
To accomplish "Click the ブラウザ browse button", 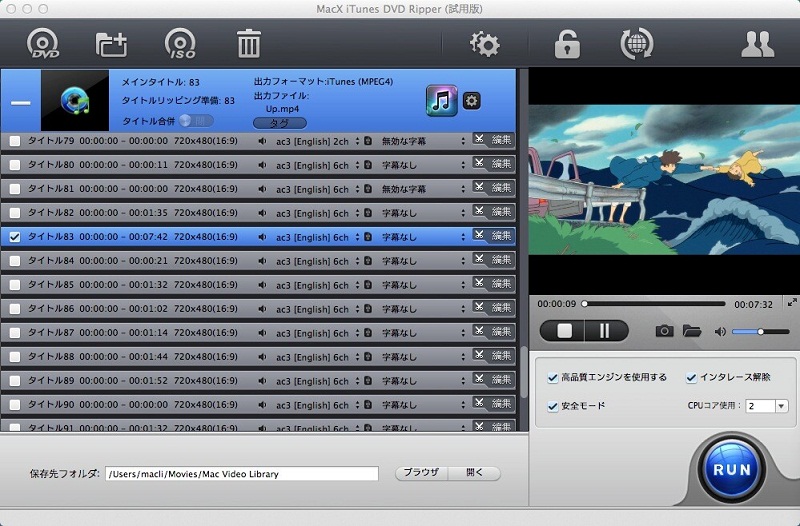I will [x=421, y=472].
